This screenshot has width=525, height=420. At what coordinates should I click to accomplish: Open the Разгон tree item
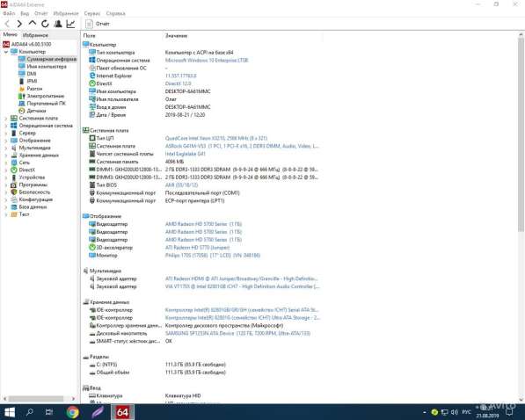(x=31, y=89)
